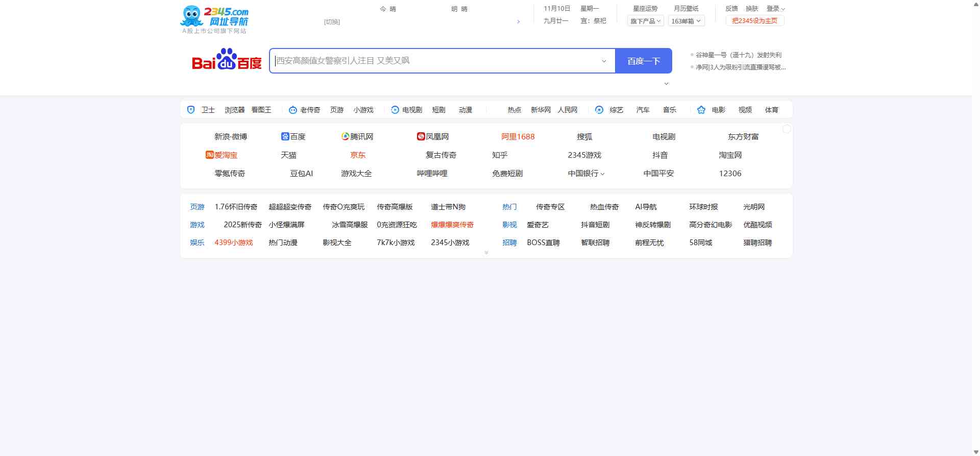The width and height of the screenshot is (980, 456).
Task: Click the 腾讯网 colorful icon
Action: coord(346,136)
